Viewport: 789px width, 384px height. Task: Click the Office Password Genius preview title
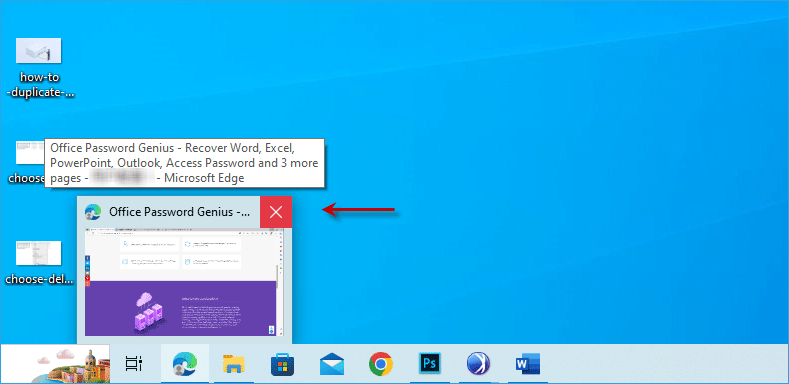tap(180, 212)
